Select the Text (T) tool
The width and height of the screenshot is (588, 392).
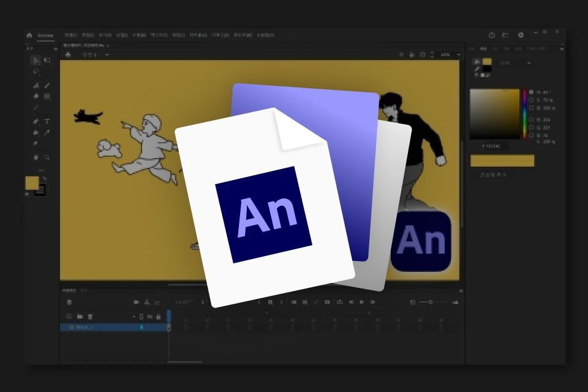[47, 121]
